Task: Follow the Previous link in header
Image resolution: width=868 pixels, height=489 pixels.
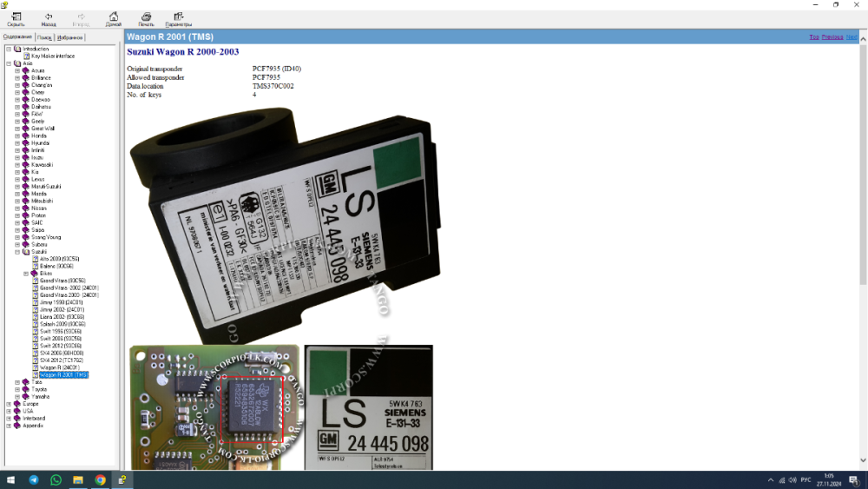Action: click(x=832, y=37)
